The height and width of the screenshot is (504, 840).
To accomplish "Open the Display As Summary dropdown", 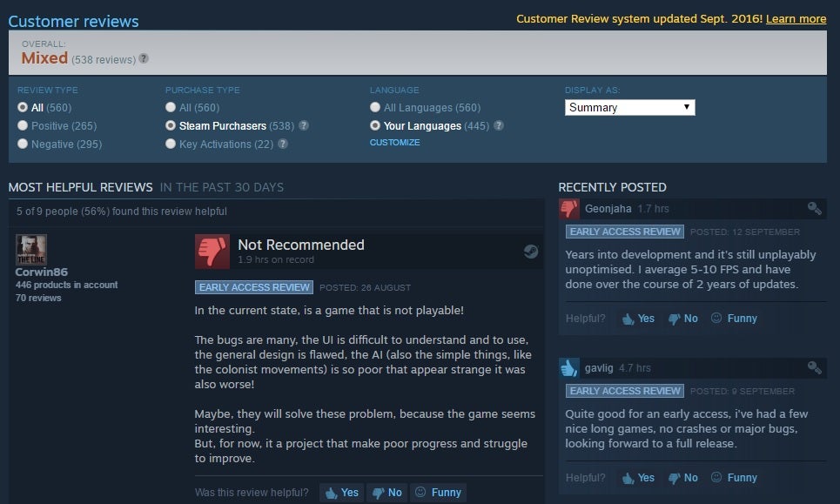I will [630, 107].
